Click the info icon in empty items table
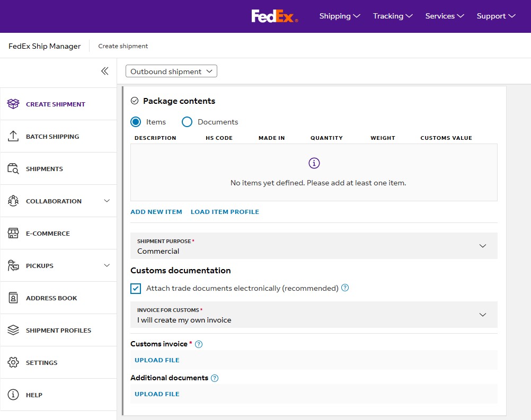 [x=314, y=163]
